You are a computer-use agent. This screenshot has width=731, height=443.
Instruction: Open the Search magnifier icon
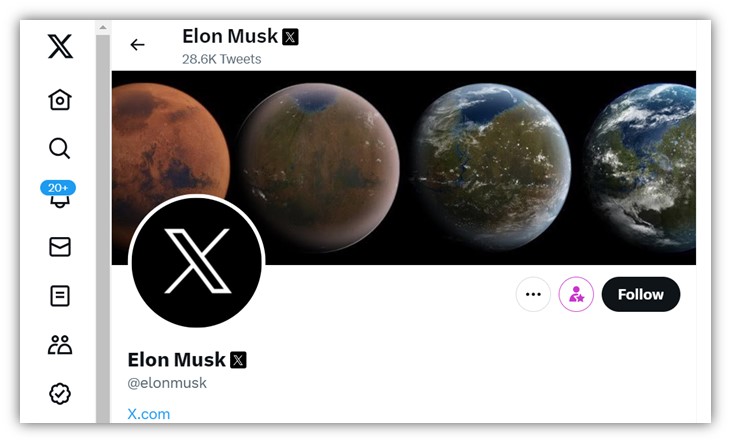[60, 148]
